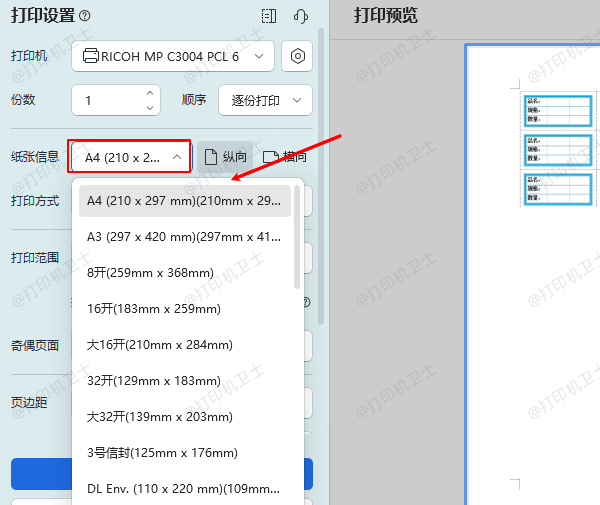Choose 大16开(210mm x 284mm) paper option
Viewport: 600px width, 505px height.
click(x=185, y=345)
